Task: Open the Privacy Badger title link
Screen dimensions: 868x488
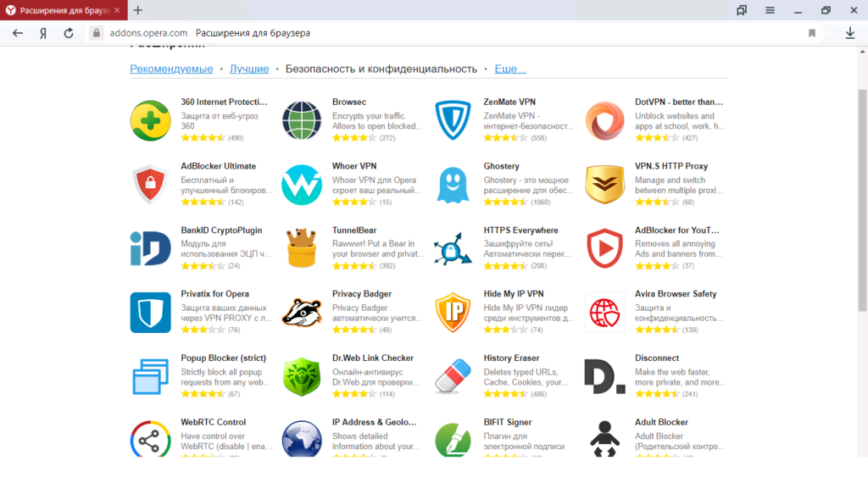Action: tap(361, 294)
